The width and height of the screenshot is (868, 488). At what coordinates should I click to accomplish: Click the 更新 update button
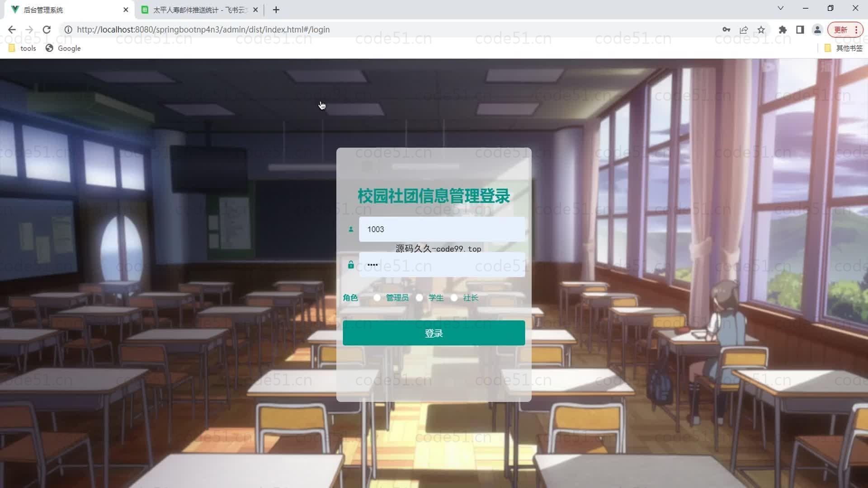click(845, 30)
